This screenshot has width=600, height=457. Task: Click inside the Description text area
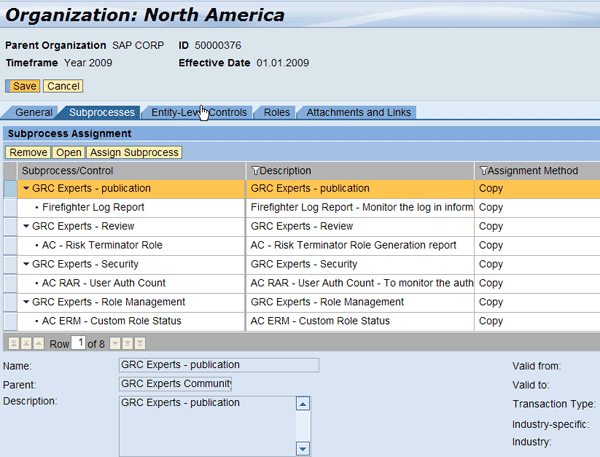[208, 426]
